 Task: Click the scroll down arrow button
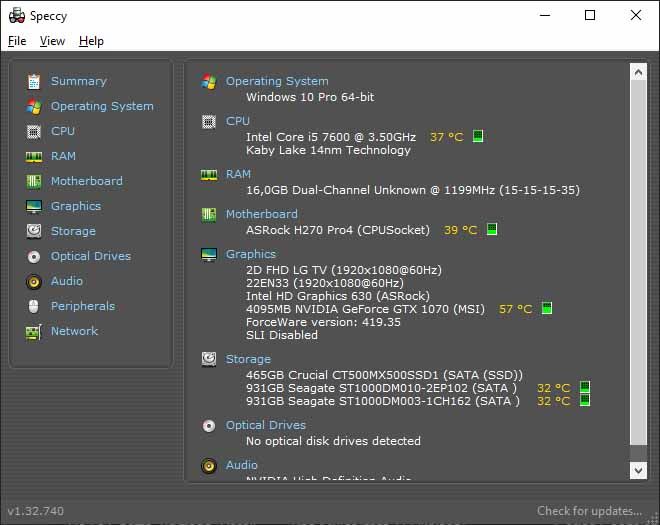click(638, 469)
